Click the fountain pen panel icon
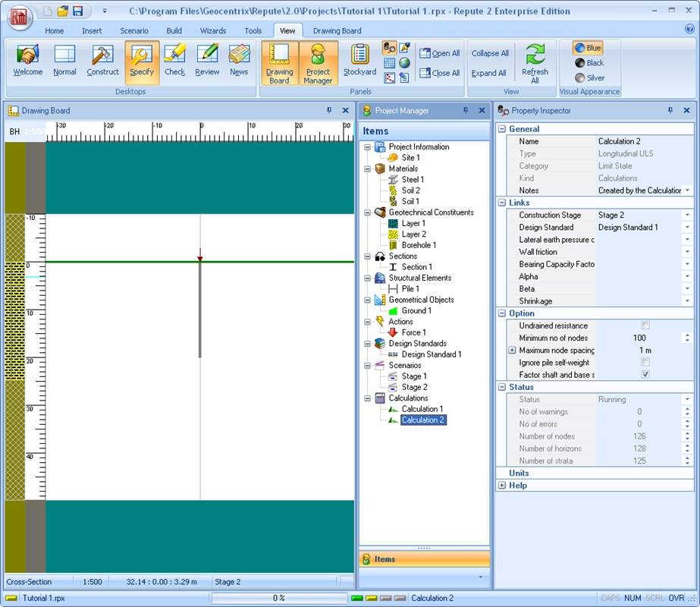Screen dimensions: 700x607 click(x=405, y=48)
